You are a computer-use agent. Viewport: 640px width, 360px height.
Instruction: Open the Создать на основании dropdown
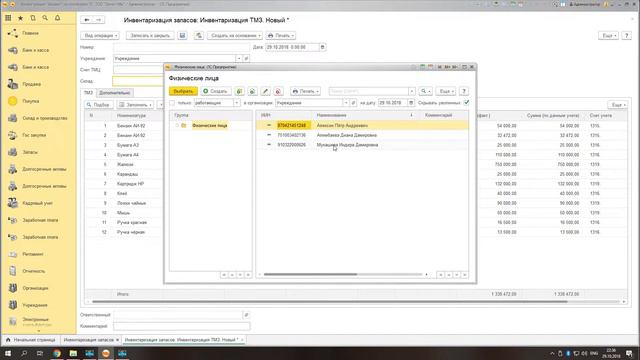coord(236,36)
